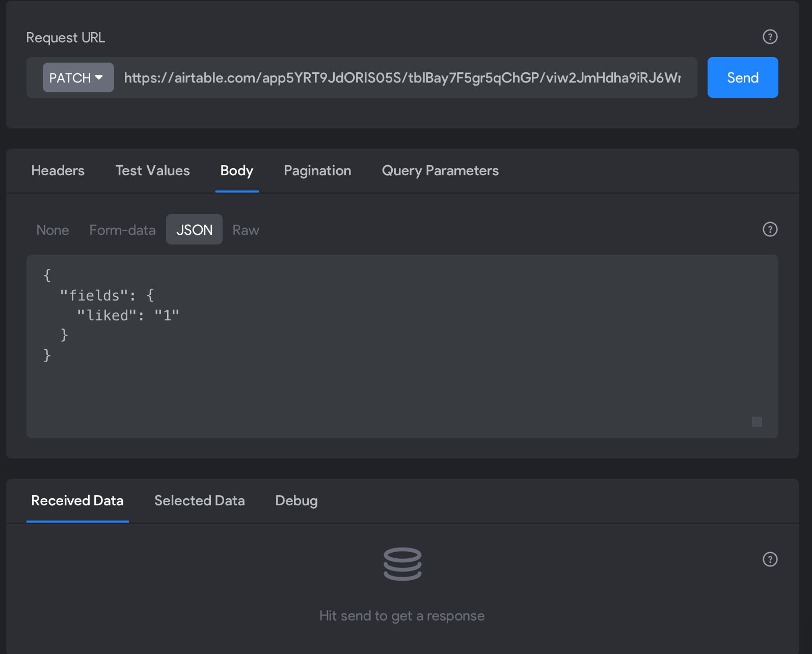
Task: Open the Query Parameters tab
Action: [x=440, y=171]
